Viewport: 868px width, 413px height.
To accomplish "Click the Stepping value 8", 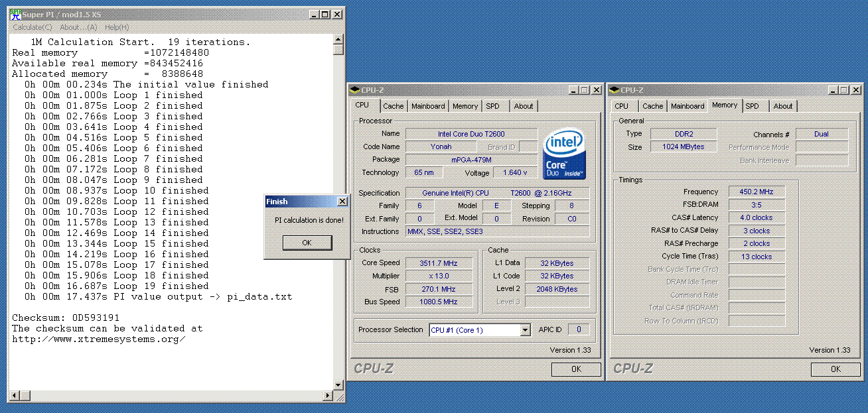I will click(571, 206).
